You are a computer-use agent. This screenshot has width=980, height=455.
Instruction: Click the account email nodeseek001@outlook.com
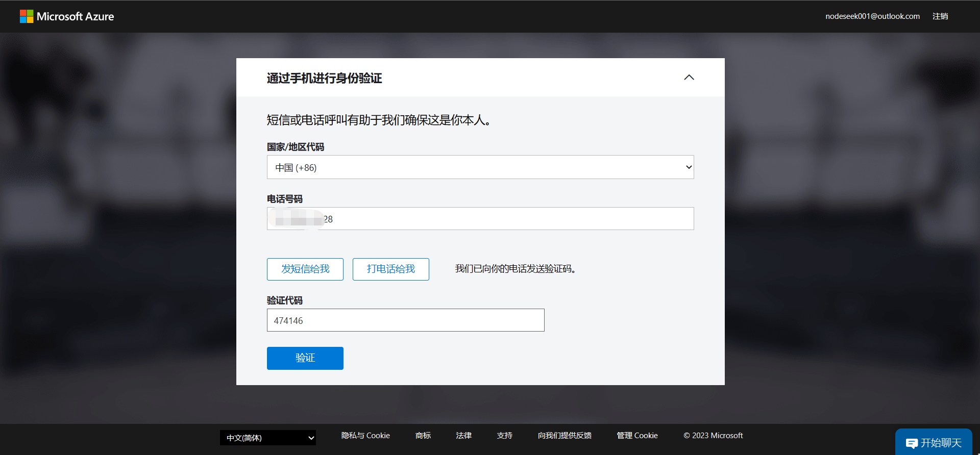tap(872, 16)
